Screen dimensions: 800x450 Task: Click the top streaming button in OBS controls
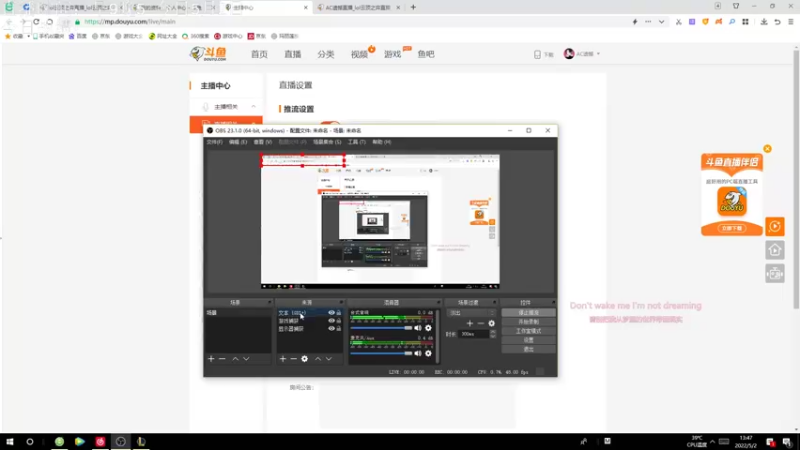pyautogui.click(x=528, y=313)
